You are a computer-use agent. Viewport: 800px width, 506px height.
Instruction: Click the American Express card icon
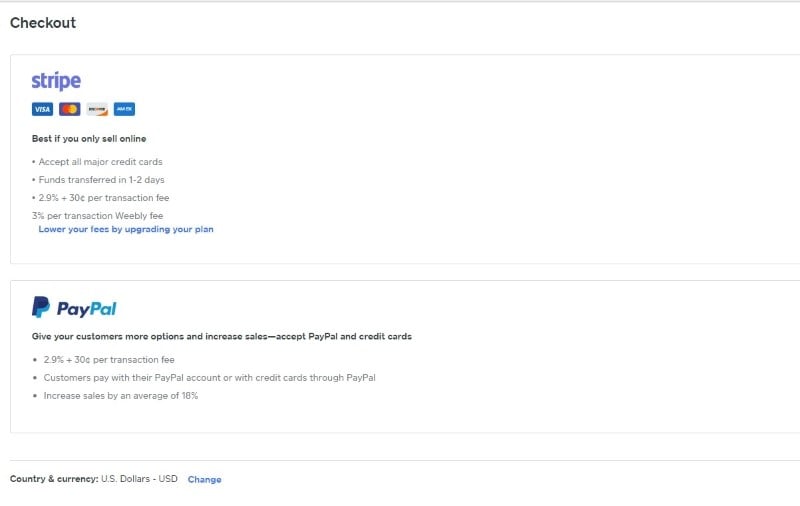(x=124, y=109)
